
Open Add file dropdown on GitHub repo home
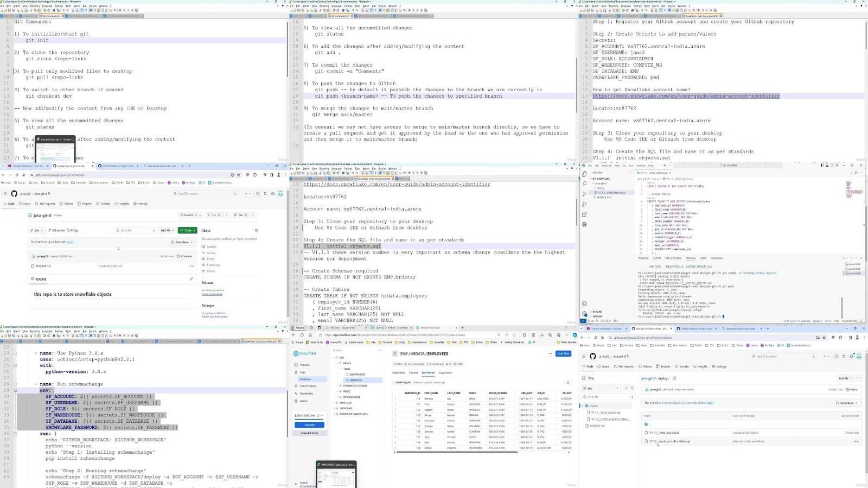[167, 230]
